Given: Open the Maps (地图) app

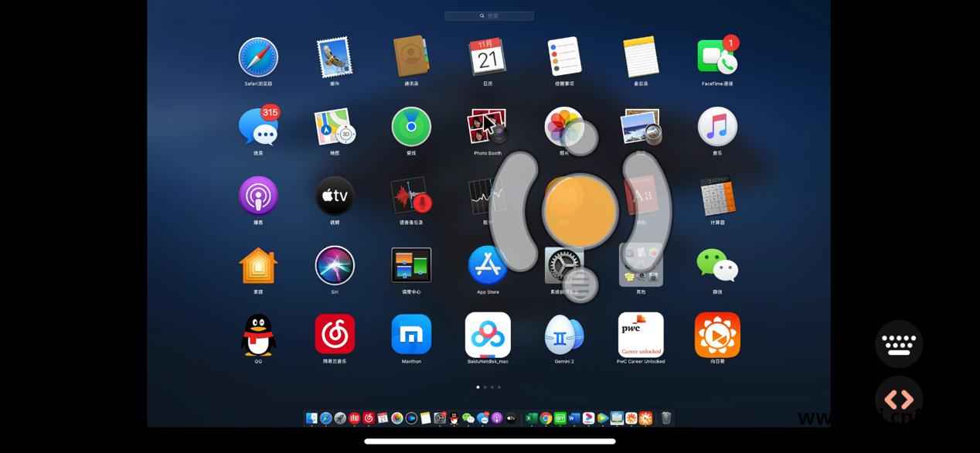Looking at the screenshot, I should 335,127.
